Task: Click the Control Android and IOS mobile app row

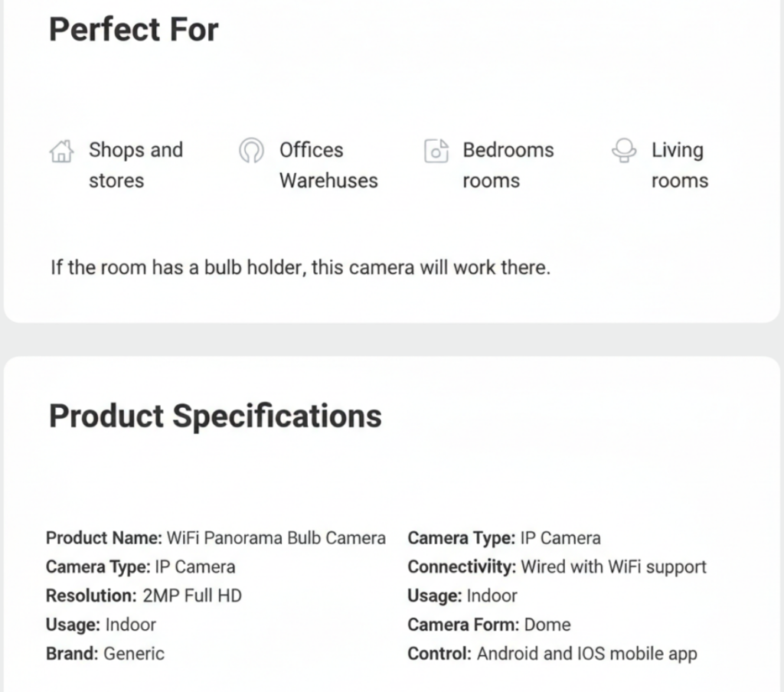Action: point(552,654)
